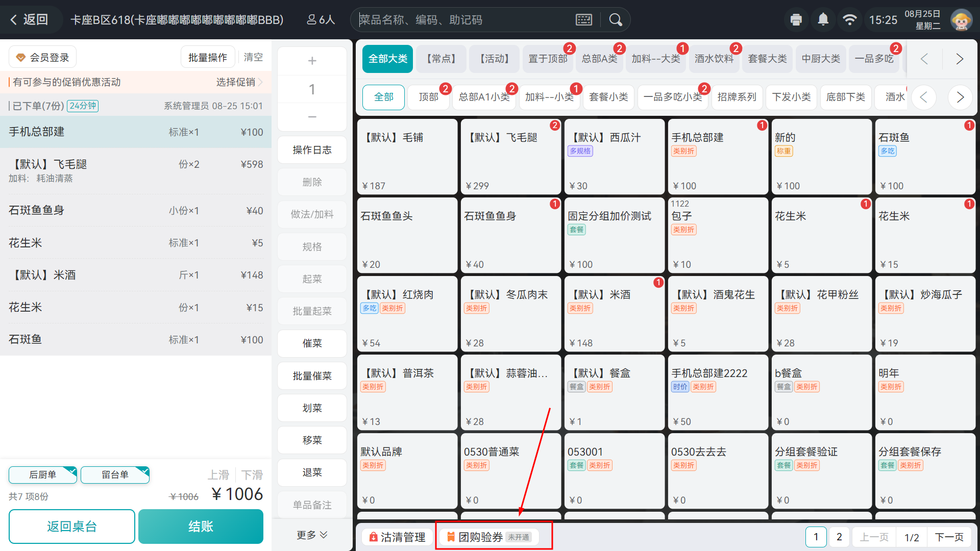Viewport: 980px width, 551px height.
Task: Select 手机总部建 ordered row
Action: click(x=136, y=132)
